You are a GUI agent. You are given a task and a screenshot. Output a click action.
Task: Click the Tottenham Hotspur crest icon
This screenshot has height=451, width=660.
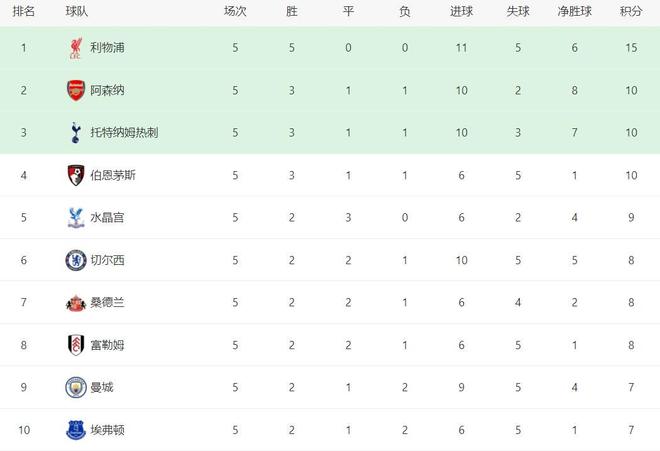click(75, 132)
